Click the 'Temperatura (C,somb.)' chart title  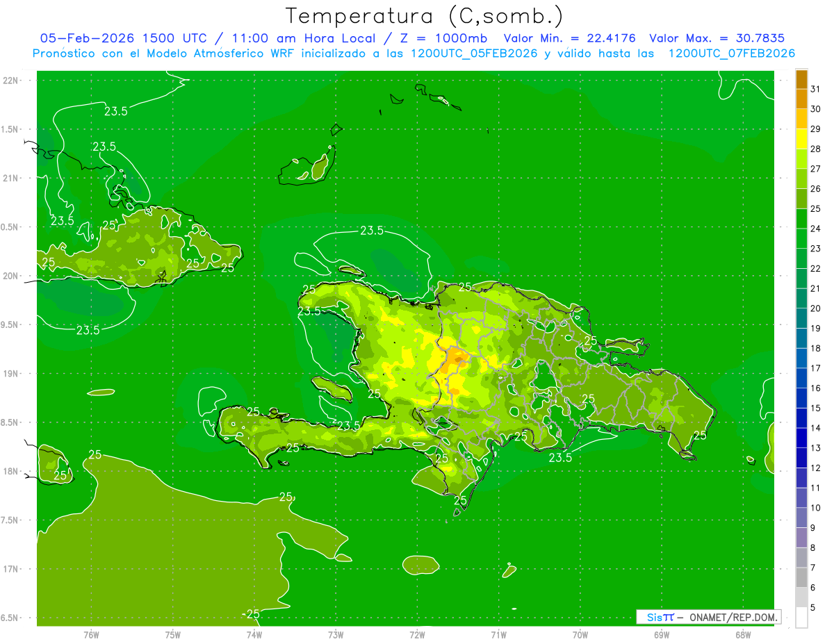click(x=424, y=16)
